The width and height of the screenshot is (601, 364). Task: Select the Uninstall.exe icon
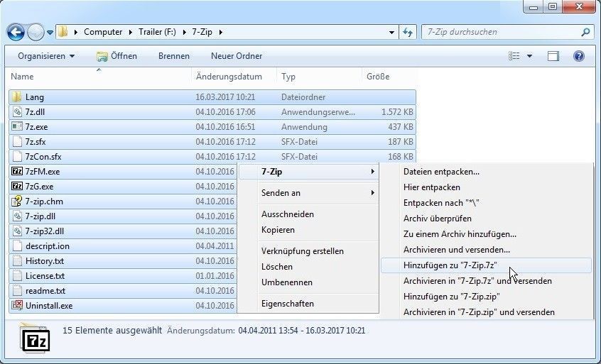coord(17,306)
